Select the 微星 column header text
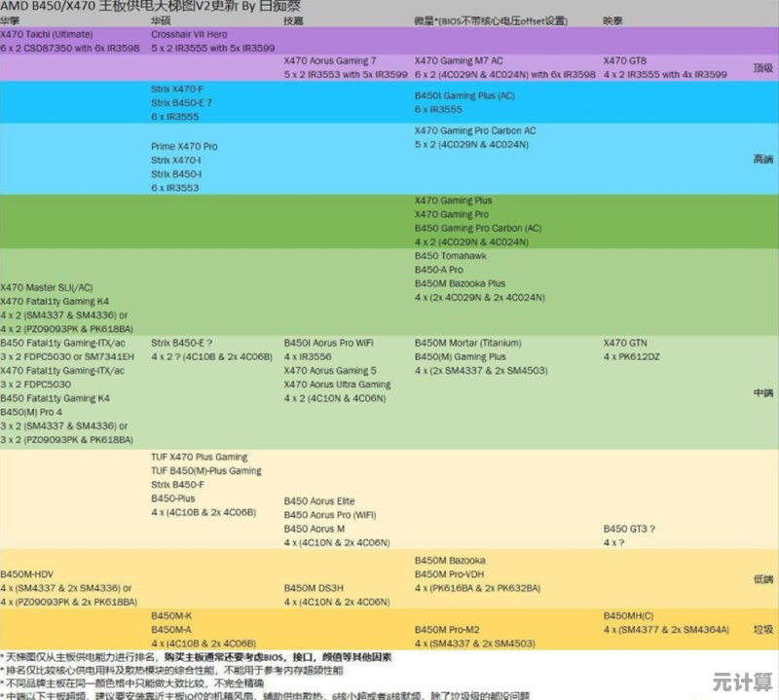Viewport: 779px width, 700px height. pos(425,19)
